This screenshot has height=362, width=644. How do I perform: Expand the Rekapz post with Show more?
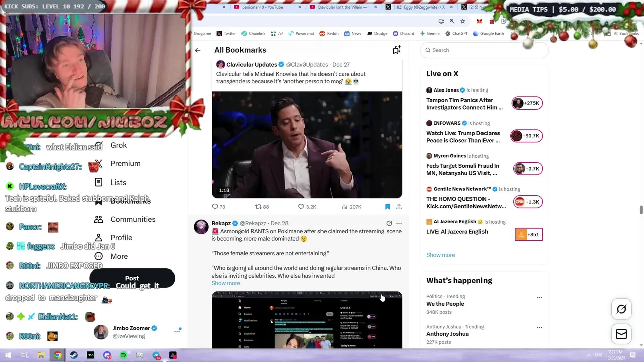226,283
